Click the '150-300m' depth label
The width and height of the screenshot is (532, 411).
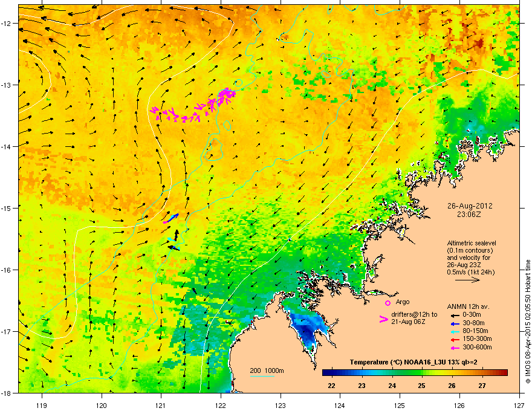pos(477,338)
